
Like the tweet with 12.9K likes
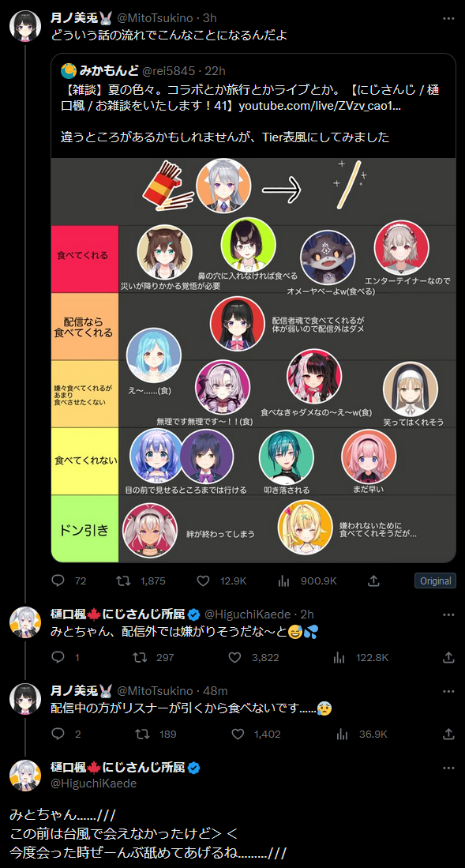[203, 581]
